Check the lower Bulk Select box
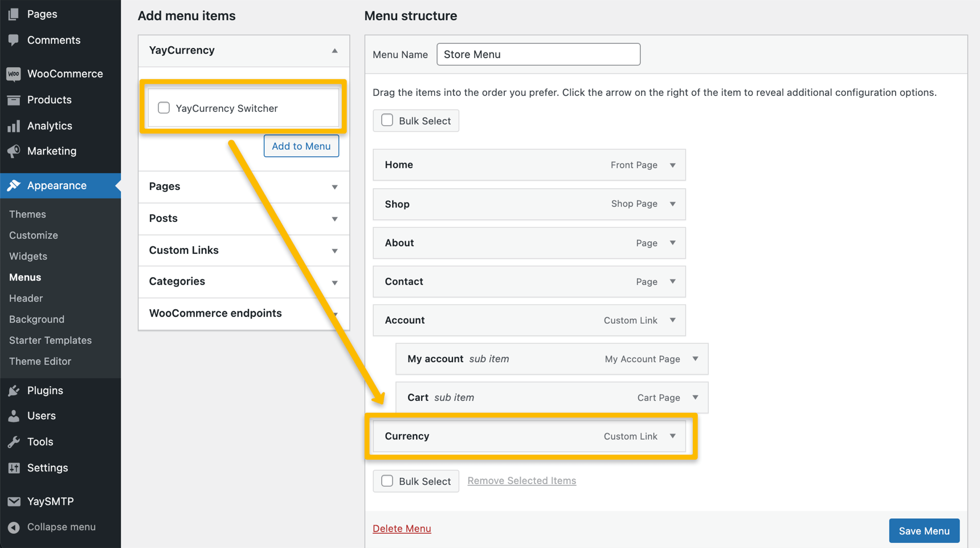 click(x=387, y=481)
